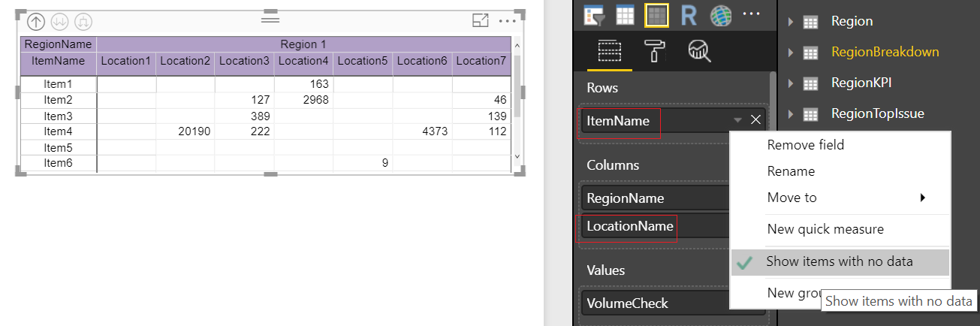This screenshot has height=326, width=980.
Task: Click the expand all down one level icon
Action: [85, 22]
